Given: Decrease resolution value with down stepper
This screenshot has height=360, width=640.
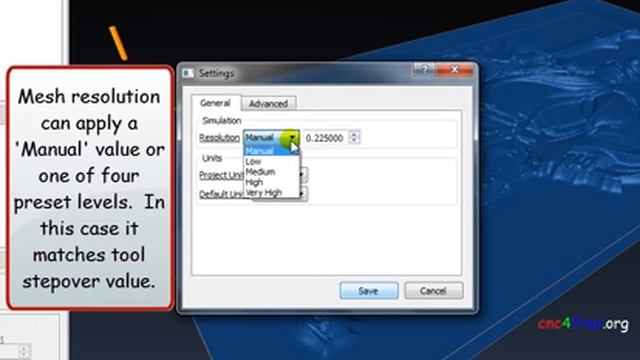Looking at the screenshot, I should 354,141.
